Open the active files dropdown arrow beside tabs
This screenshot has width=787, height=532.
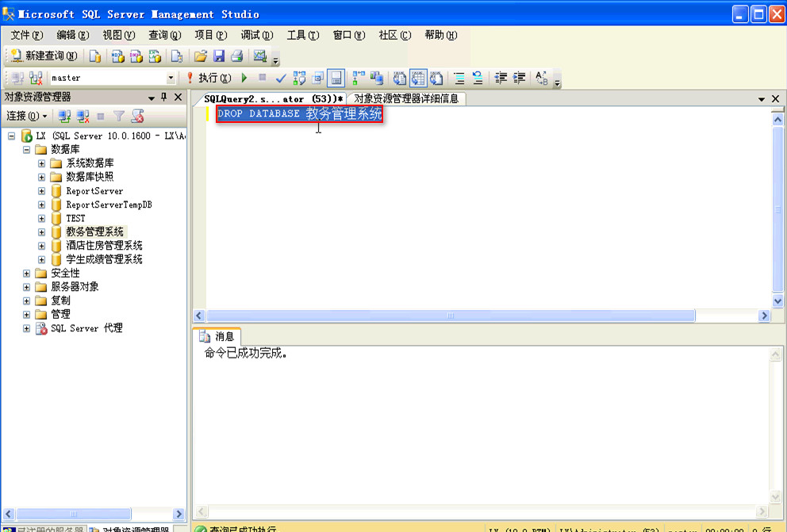tap(762, 99)
